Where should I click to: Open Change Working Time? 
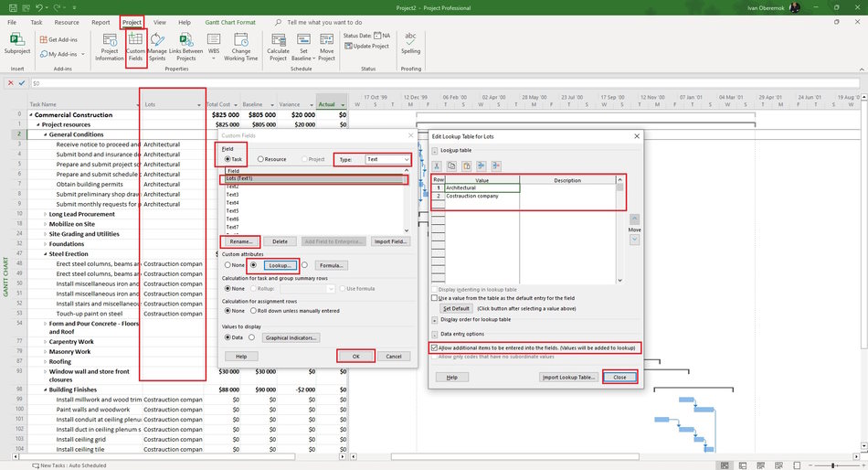coord(241,47)
